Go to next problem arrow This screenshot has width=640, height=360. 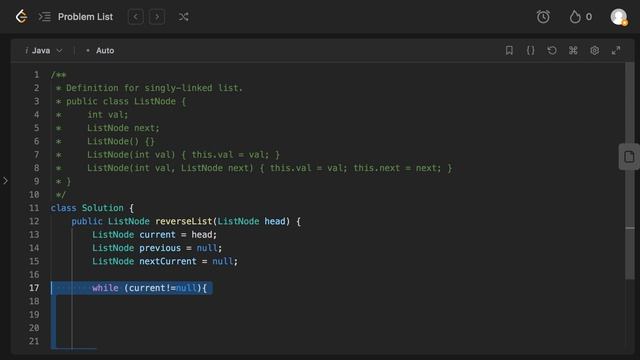(x=157, y=17)
